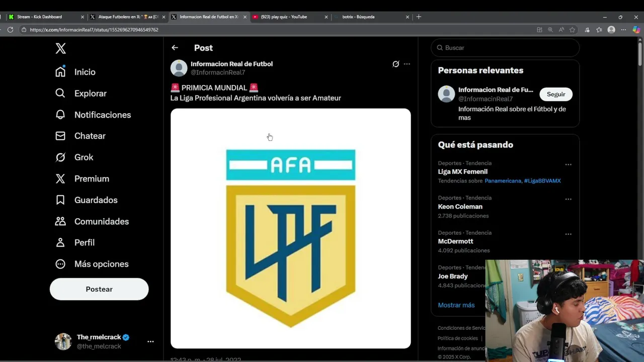Open options for Keon Coleman trend

[x=568, y=199]
